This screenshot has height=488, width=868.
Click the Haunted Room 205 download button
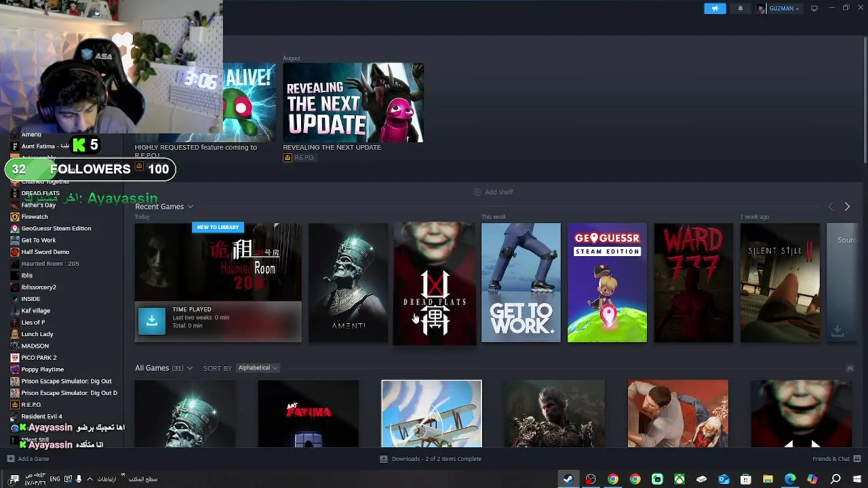tap(152, 321)
